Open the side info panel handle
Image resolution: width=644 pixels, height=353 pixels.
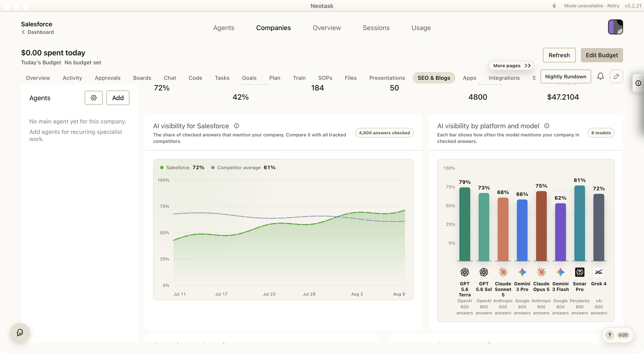click(x=638, y=83)
